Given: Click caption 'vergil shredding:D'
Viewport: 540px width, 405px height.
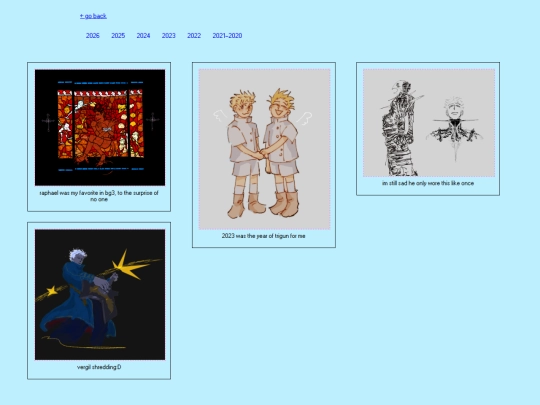Looking at the screenshot, I should coord(99,367).
